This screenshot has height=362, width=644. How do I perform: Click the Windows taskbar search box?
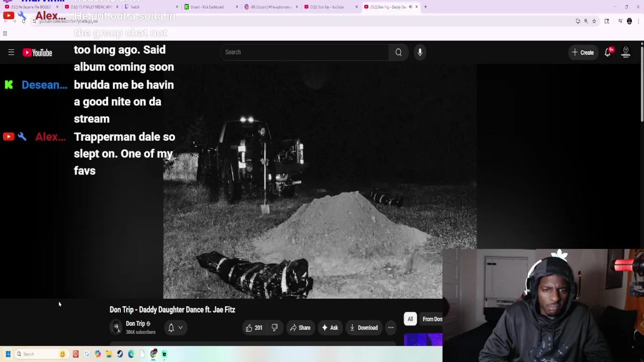tap(41, 354)
